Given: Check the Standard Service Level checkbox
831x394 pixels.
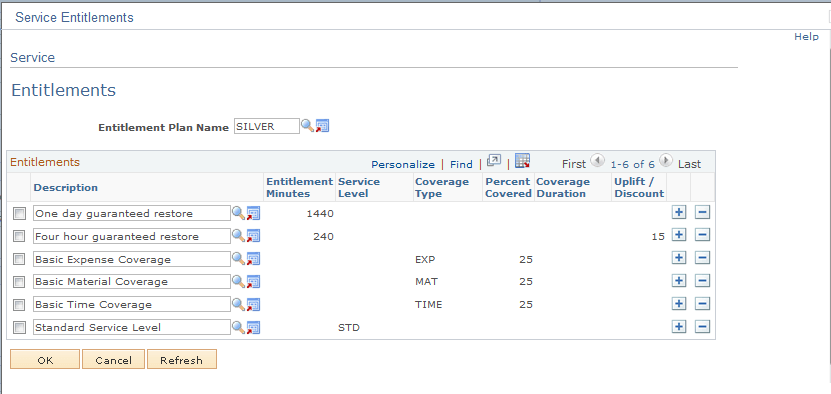Looking at the screenshot, I should 19,328.
